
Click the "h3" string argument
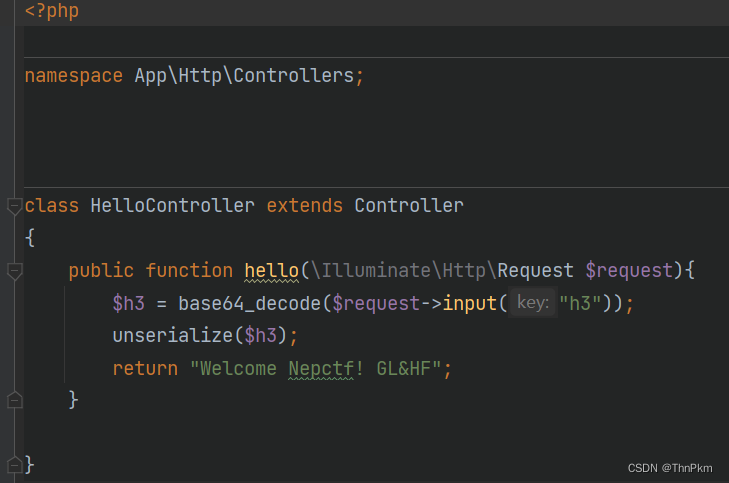(580, 303)
